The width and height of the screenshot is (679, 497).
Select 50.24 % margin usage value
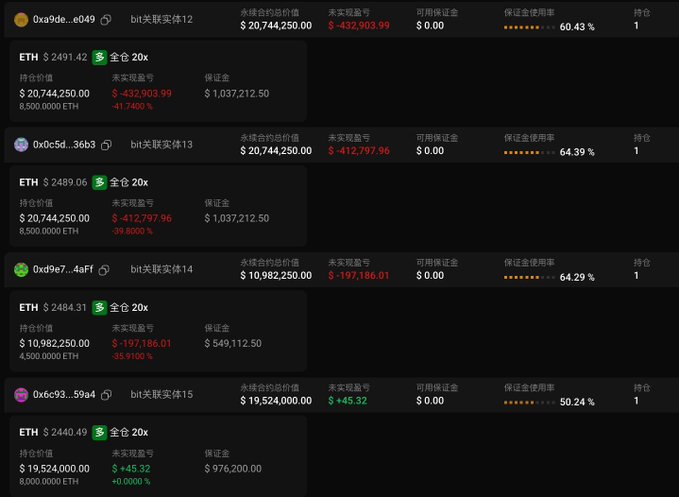[577, 402]
